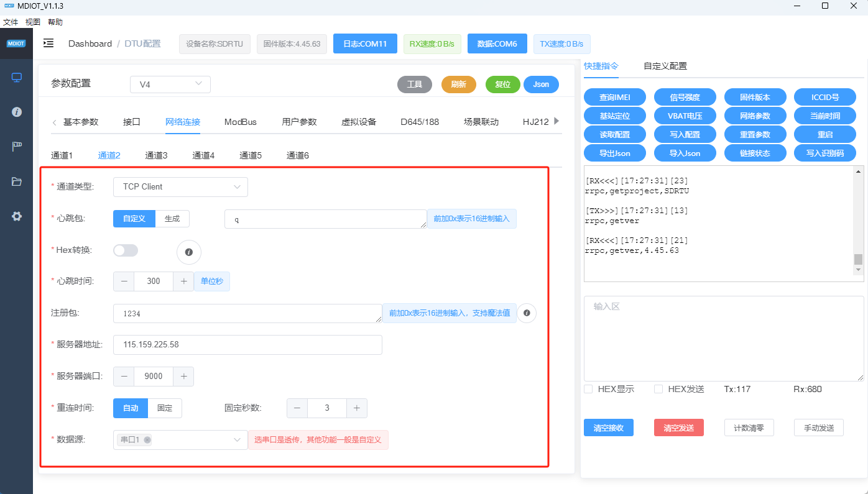Increase 心跳时间 with the plus button
Image resolution: width=868 pixels, height=494 pixels.
[183, 281]
